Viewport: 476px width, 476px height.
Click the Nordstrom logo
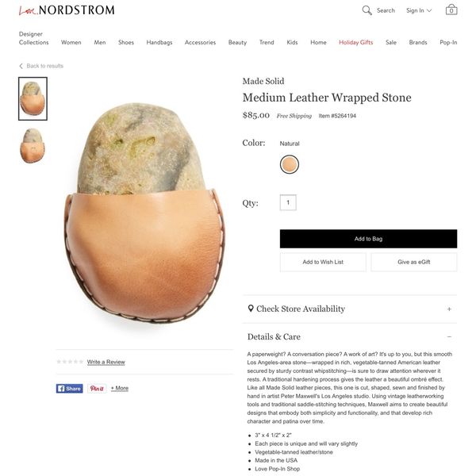point(67,10)
